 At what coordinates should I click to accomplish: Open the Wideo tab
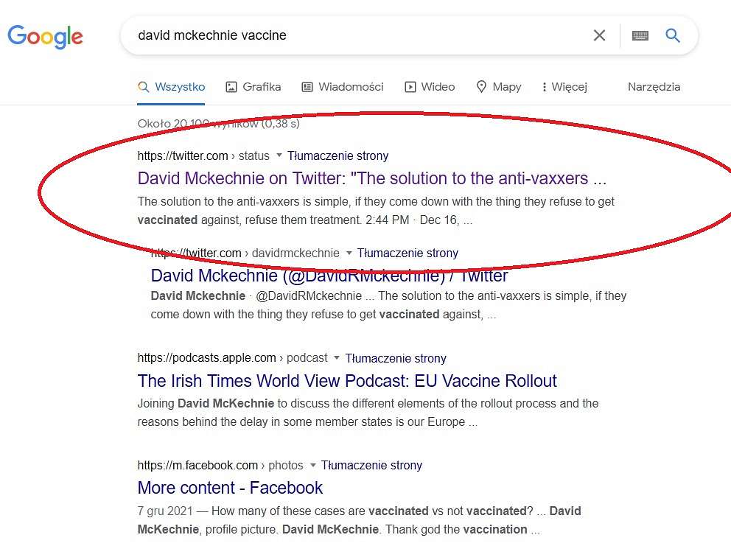430,87
